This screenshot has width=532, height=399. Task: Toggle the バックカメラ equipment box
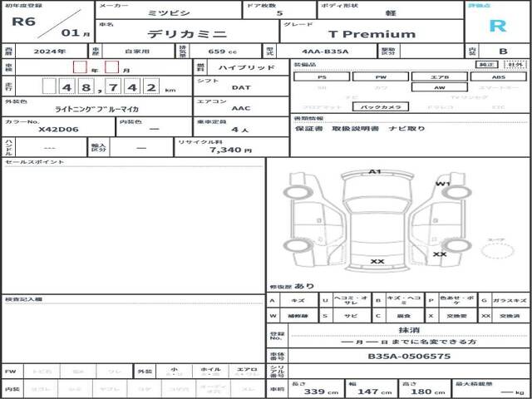[x=386, y=107]
